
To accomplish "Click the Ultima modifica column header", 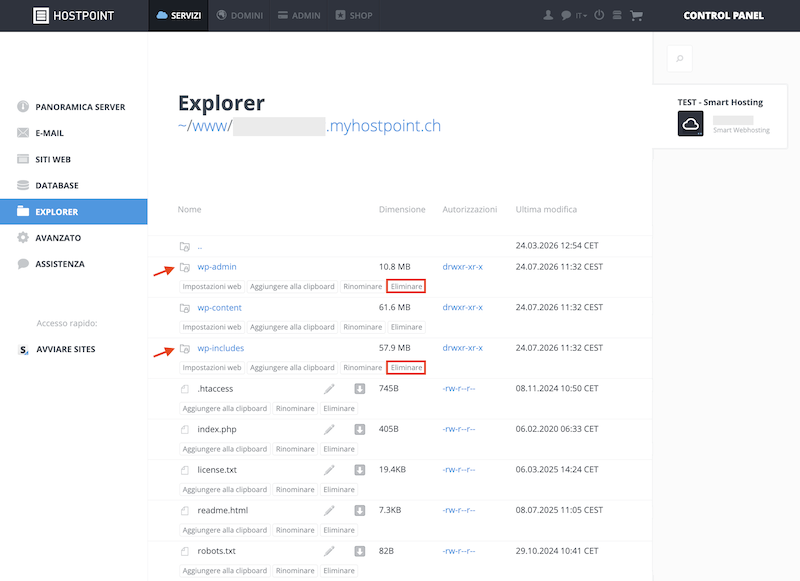I will click(x=546, y=210).
